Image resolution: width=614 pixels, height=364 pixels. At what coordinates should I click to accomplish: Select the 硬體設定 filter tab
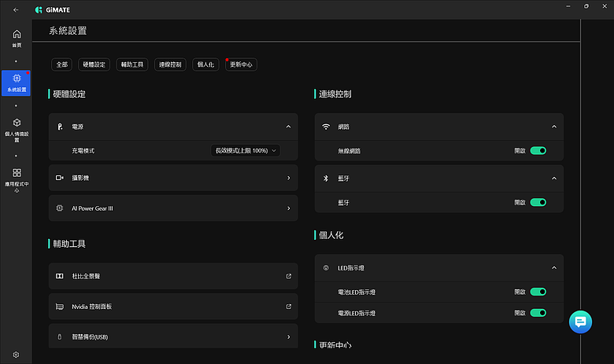coord(94,64)
